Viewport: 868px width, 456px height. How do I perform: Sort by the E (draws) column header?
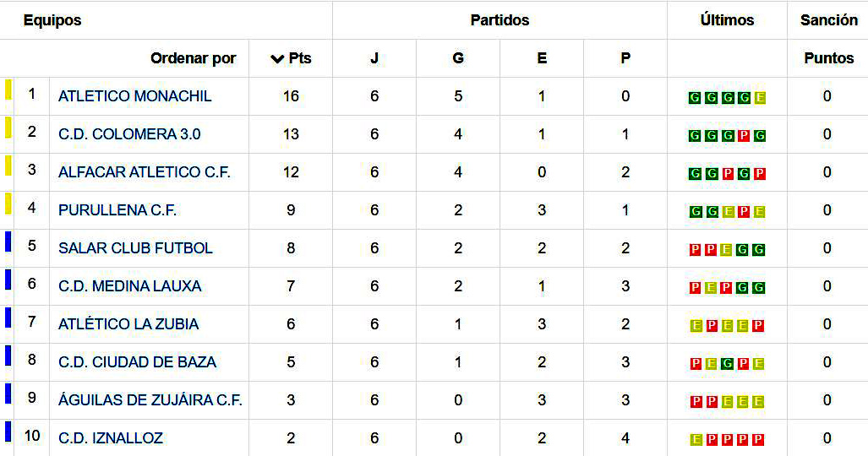pos(542,58)
